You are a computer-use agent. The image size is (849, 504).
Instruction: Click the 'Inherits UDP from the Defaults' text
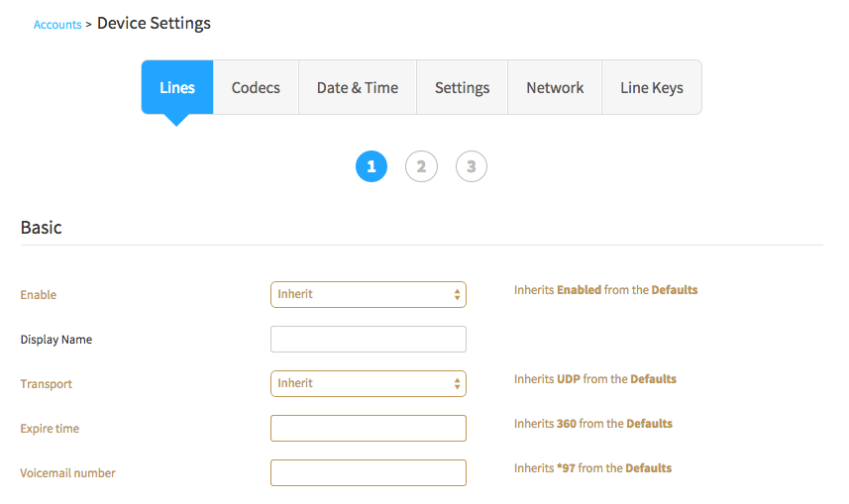[x=595, y=379]
